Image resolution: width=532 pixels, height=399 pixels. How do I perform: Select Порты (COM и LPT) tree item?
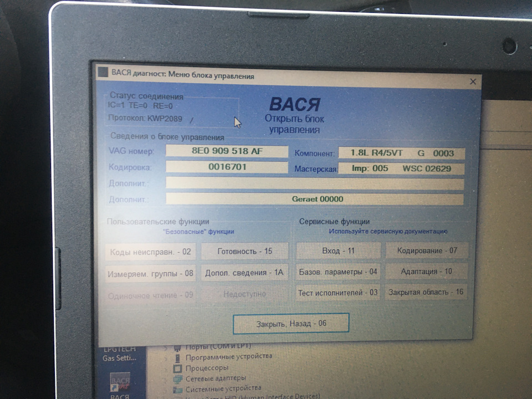tap(218, 346)
